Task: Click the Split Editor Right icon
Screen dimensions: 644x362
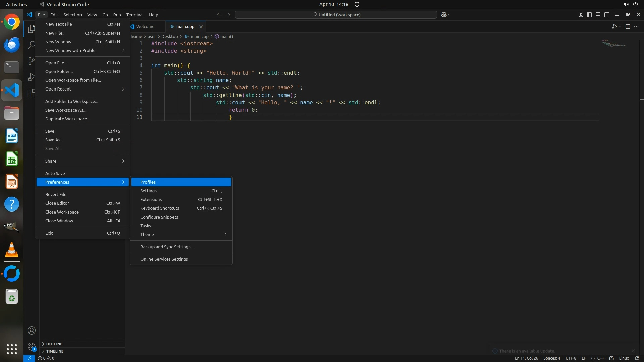Action: point(628,27)
